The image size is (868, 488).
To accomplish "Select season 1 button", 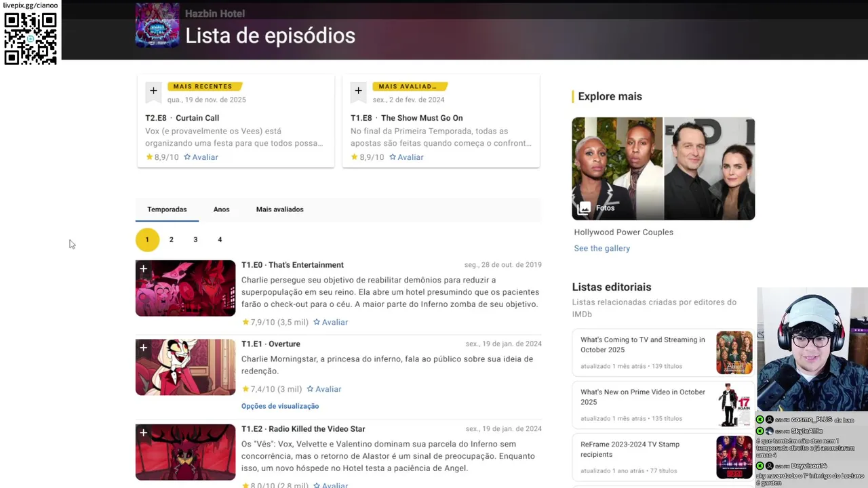I will tap(147, 239).
